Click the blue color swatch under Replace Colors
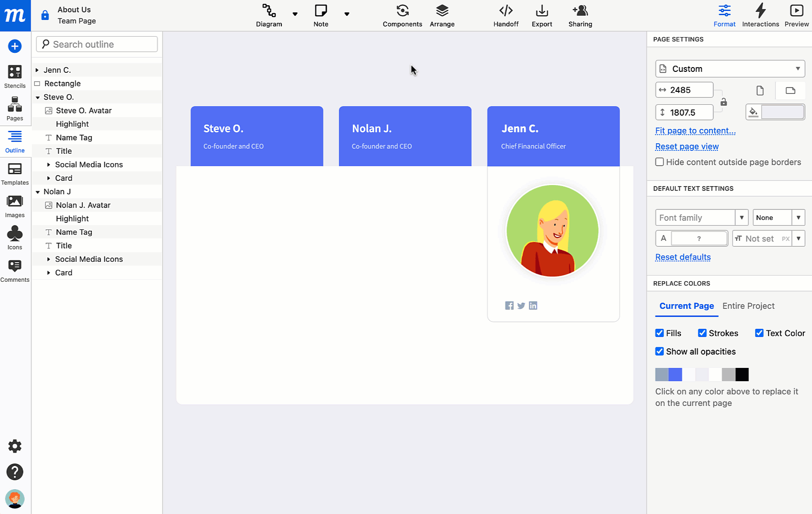Viewport: 812px width, 514px height. 675,375
